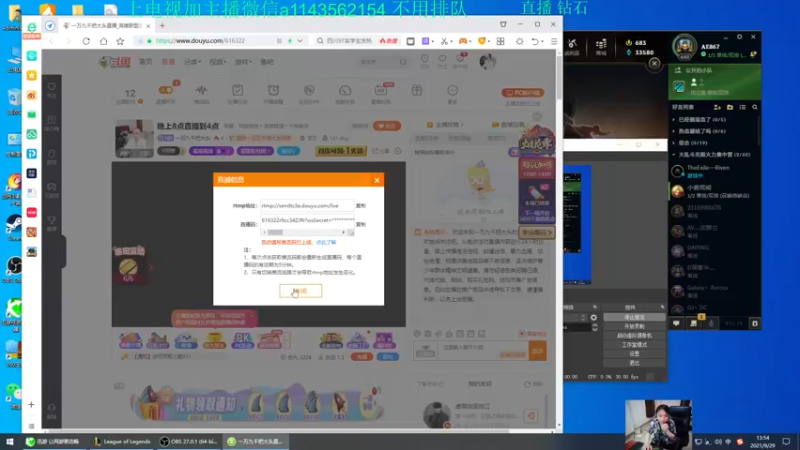Copy the rtmp address with 复制
The image size is (800, 450).
[361, 206]
